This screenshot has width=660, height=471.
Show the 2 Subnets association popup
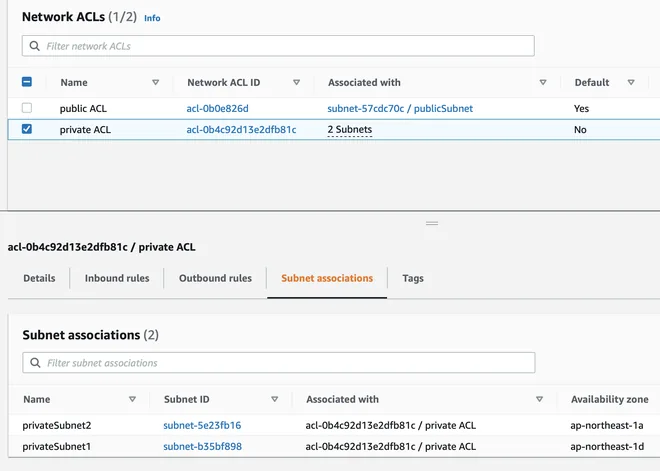click(x=350, y=130)
